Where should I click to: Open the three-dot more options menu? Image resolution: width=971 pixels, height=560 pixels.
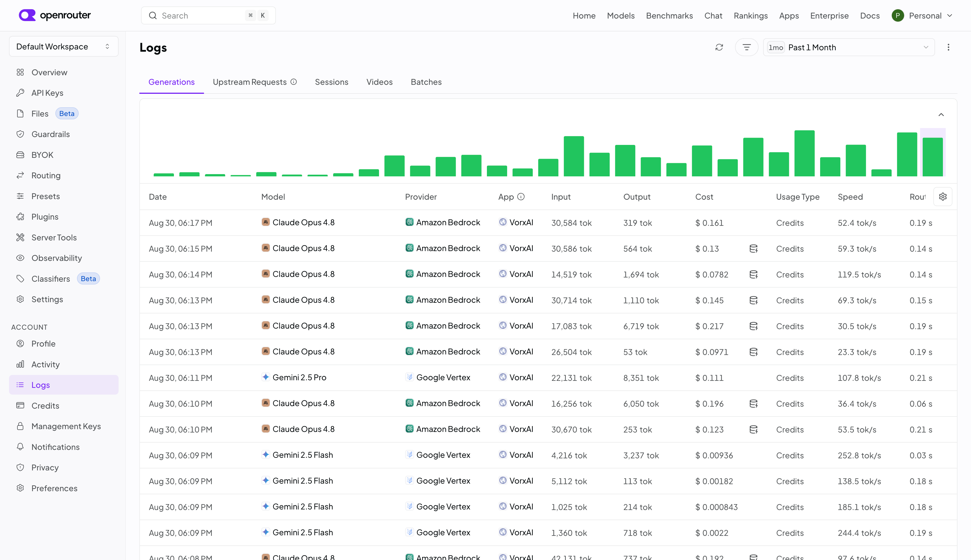click(x=948, y=47)
